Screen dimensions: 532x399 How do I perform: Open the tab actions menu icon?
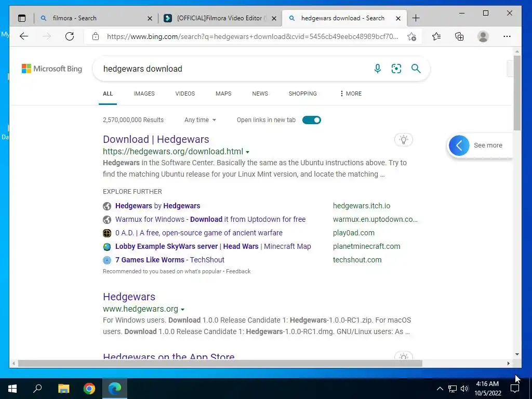22,18
